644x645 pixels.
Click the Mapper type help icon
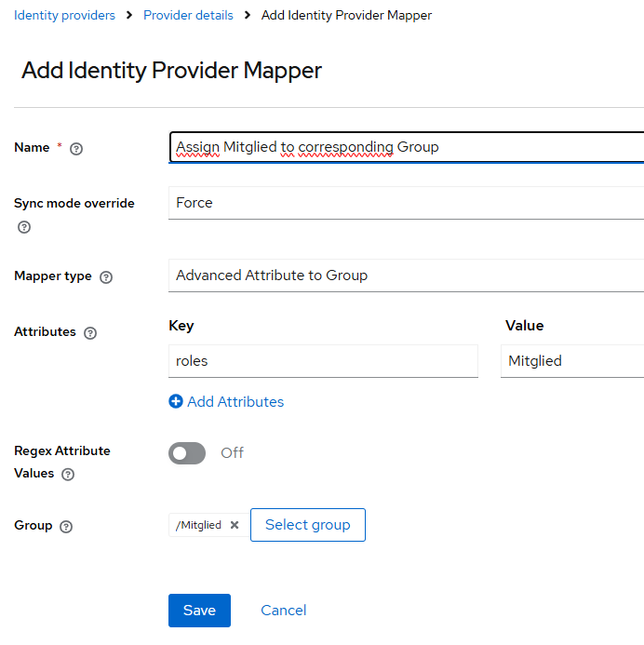coord(106,277)
